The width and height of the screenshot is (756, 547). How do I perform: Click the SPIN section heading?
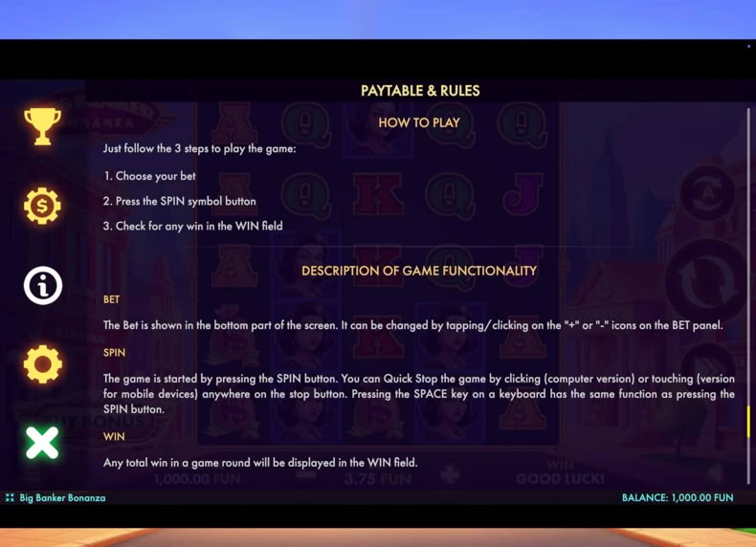[x=114, y=353]
